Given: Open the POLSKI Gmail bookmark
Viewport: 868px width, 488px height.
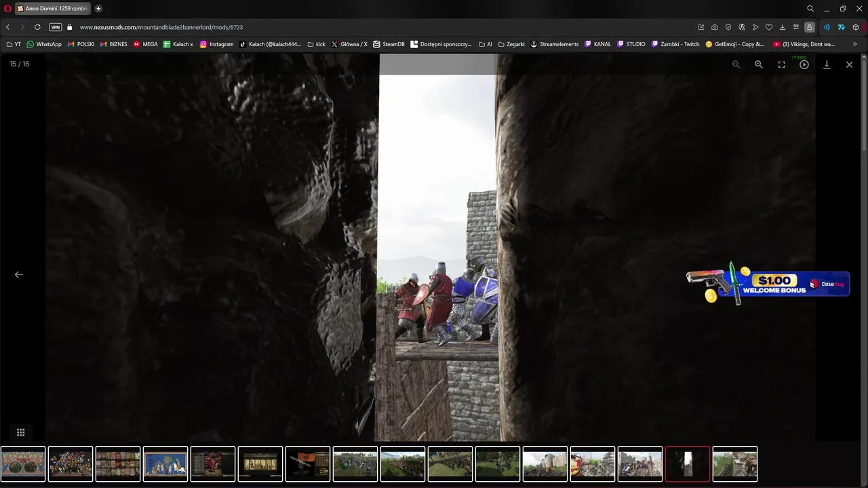Looking at the screenshot, I should click(81, 44).
